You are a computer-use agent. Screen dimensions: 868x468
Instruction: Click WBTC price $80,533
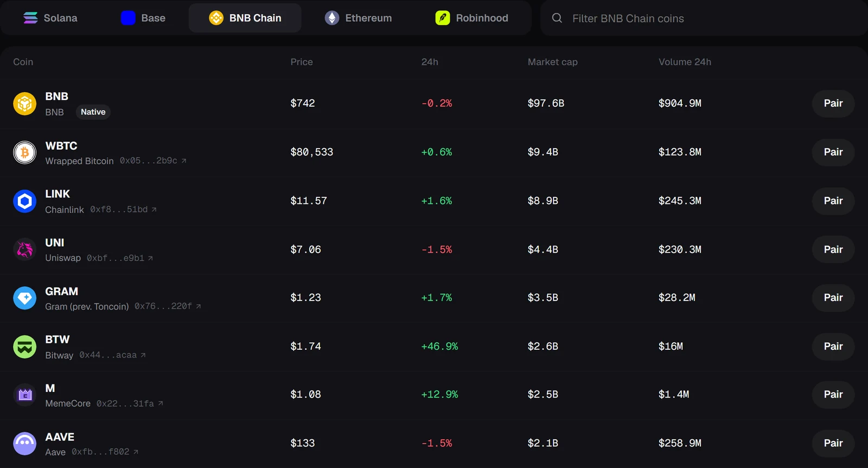pos(312,152)
